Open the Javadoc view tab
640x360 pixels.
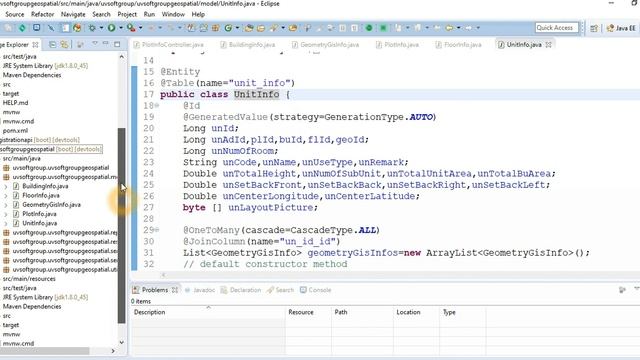200,290
